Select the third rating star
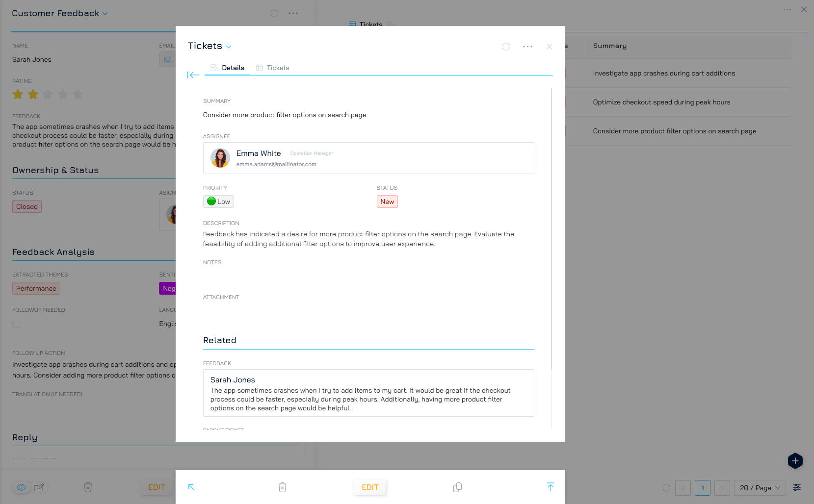Viewport: 814px width, 504px height. click(48, 94)
